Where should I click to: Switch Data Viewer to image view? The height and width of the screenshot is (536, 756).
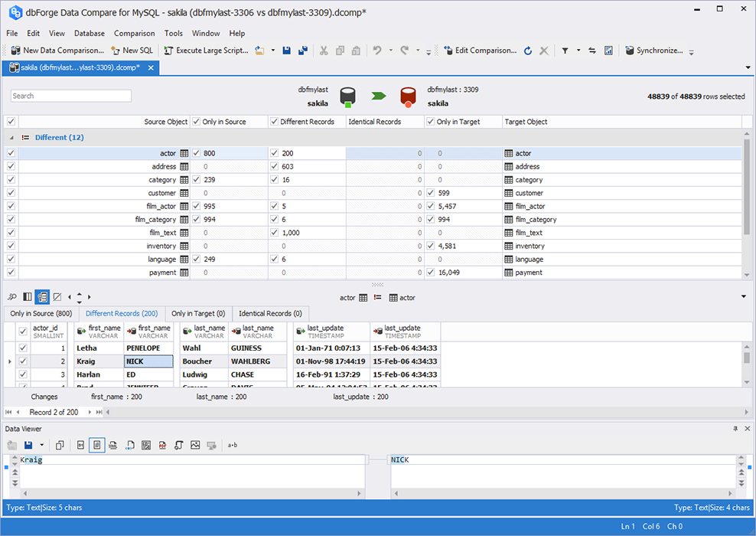click(x=195, y=445)
